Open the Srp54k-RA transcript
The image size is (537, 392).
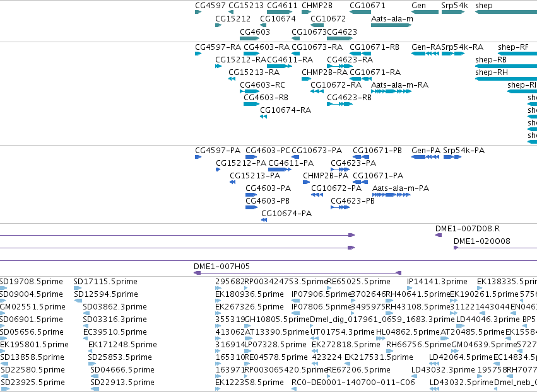click(x=462, y=47)
